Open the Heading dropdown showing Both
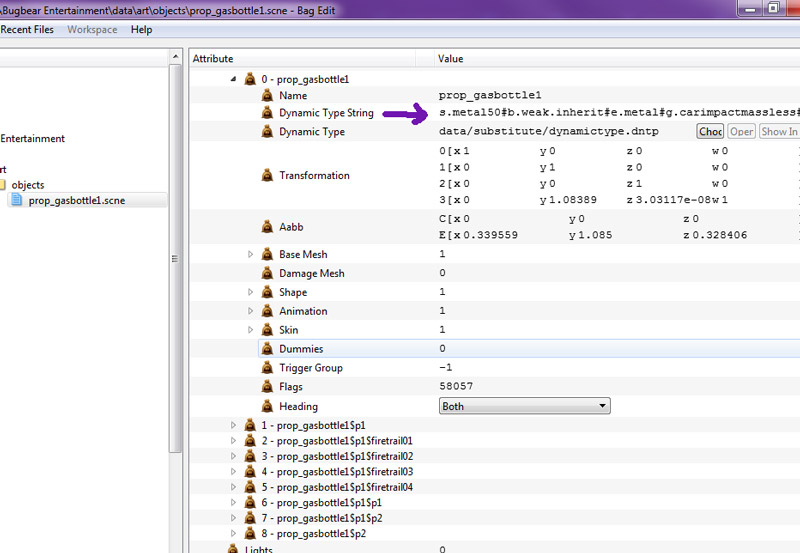The height and width of the screenshot is (553, 800). pyautogui.click(x=524, y=406)
